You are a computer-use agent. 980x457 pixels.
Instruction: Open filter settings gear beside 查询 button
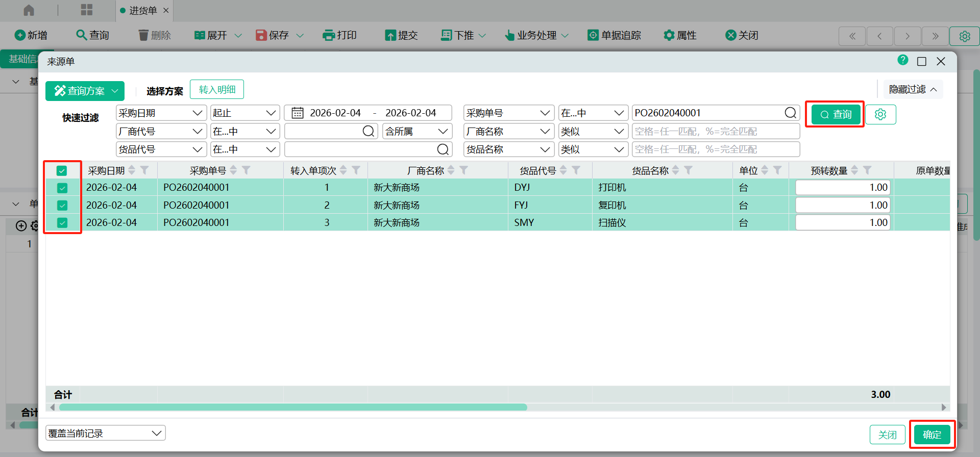tap(880, 114)
